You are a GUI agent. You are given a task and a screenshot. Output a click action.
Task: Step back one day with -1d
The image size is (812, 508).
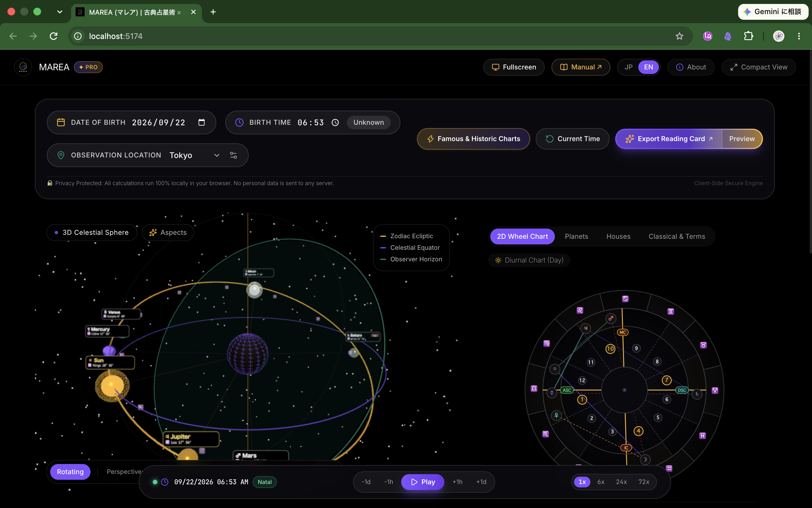366,482
